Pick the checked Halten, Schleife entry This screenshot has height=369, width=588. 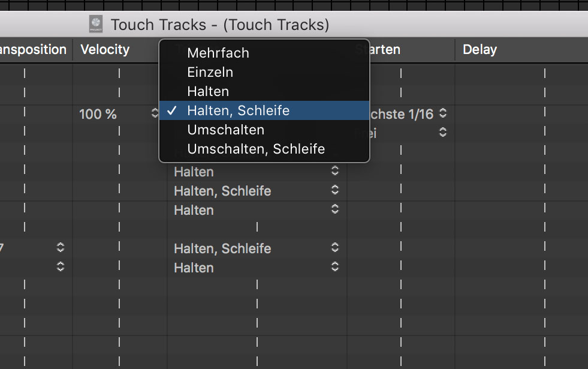click(264, 110)
